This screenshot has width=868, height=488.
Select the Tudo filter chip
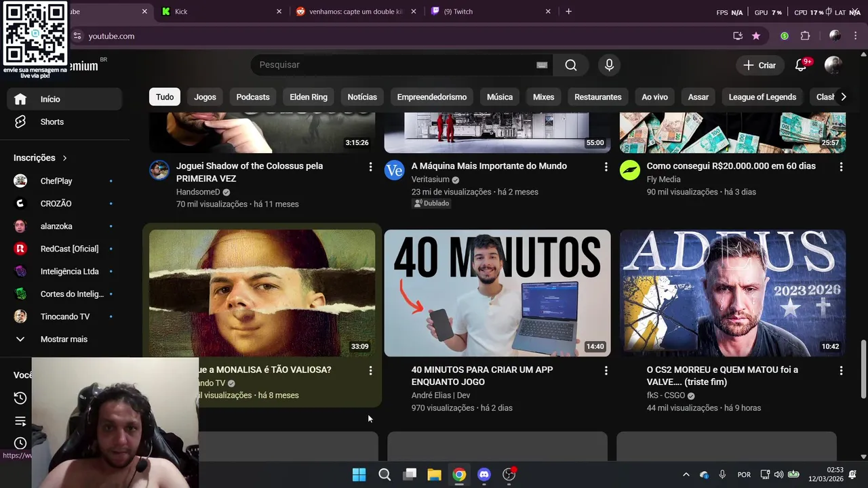(165, 97)
